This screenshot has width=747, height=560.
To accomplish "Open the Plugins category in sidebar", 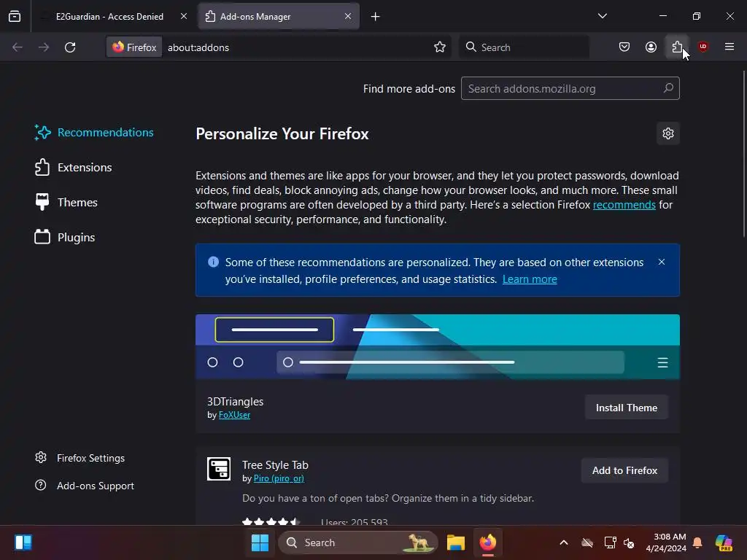I will [65, 237].
